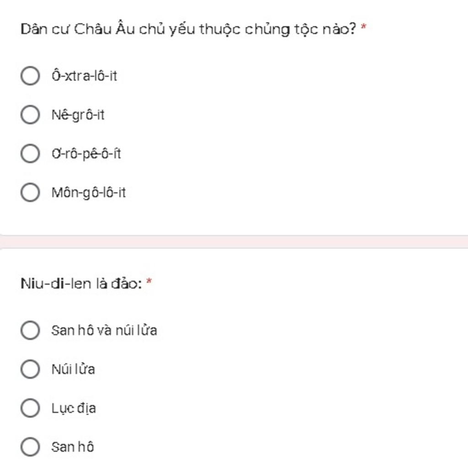
Task: Click the Ơ-rô-pê-ô-ít answer label
Action: click(86, 154)
